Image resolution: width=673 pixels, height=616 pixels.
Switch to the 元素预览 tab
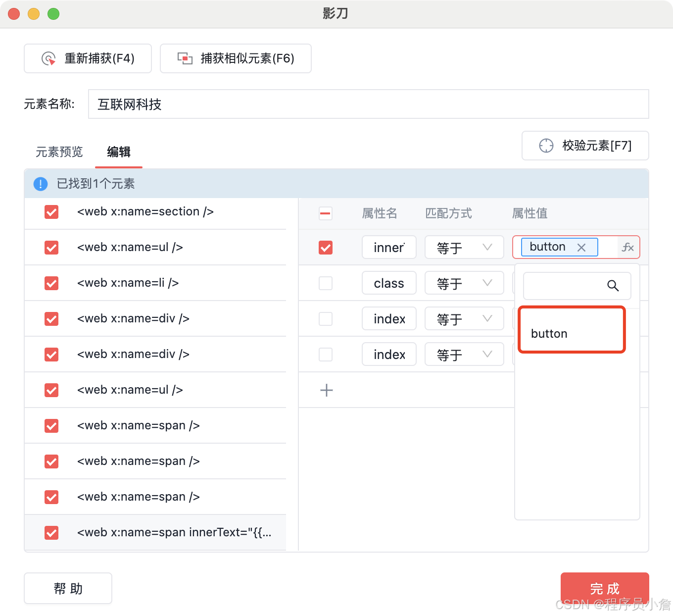click(59, 152)
